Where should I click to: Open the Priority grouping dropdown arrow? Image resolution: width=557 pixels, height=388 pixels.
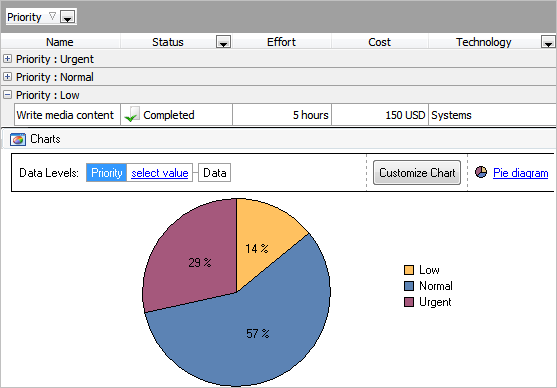tap(67, 17)
